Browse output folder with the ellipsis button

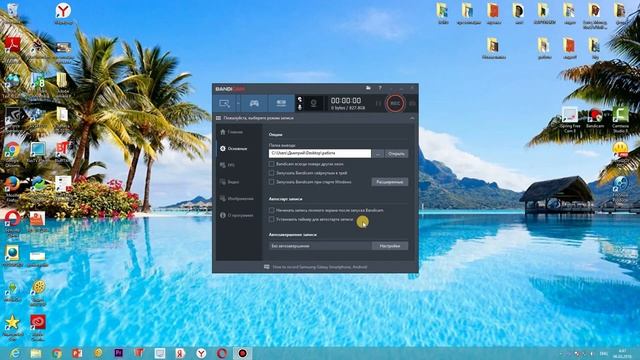tap(378, 153)
